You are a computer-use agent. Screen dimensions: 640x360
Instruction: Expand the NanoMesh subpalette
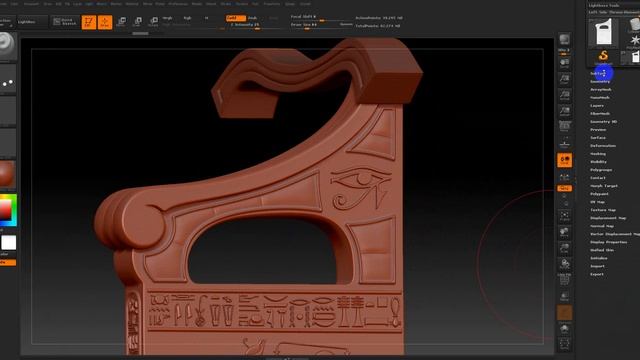(x=600, y=98)
